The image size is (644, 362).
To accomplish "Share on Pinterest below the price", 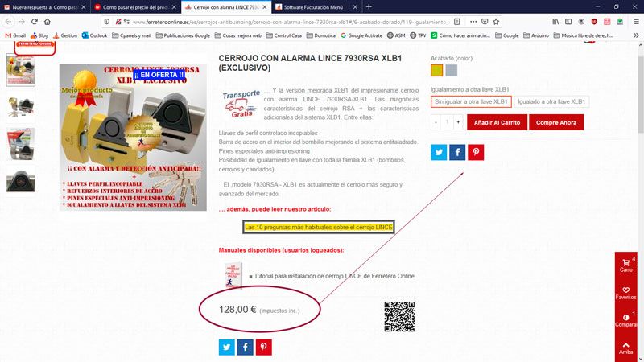I will [x=264, y=347].
